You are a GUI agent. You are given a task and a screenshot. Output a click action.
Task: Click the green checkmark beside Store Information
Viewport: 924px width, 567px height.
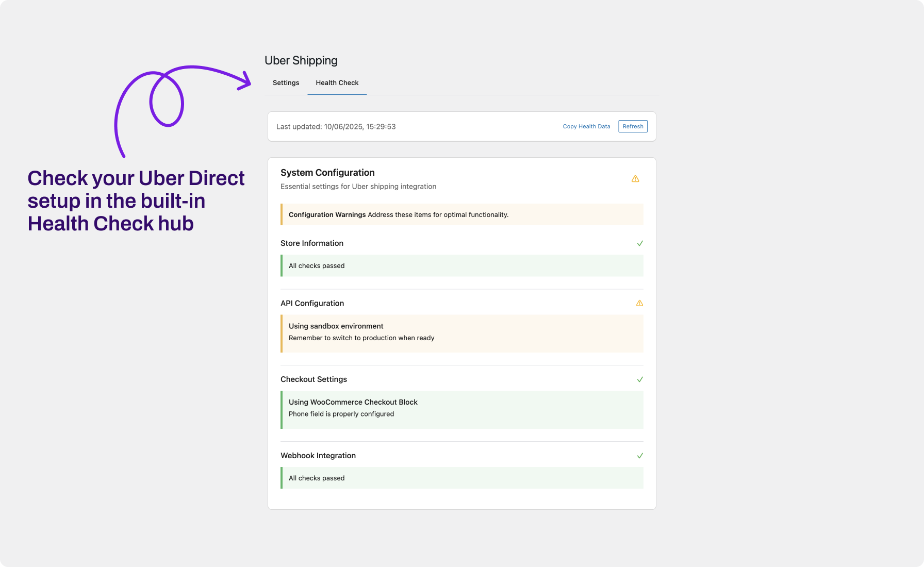640,243
